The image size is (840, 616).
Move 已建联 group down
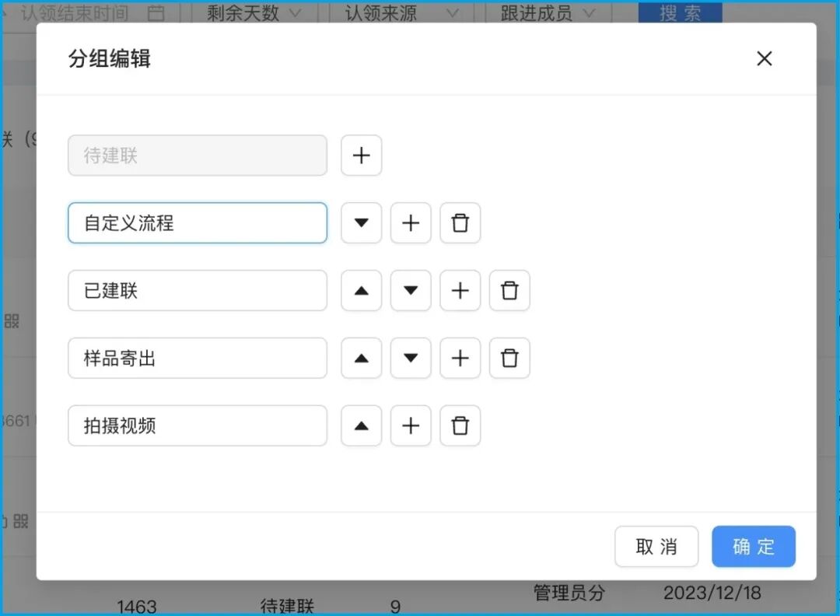(x=411, y=290)
